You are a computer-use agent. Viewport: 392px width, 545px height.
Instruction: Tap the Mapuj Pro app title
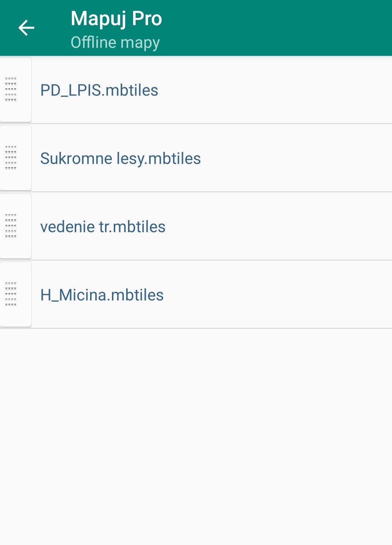tap(116, 18)
